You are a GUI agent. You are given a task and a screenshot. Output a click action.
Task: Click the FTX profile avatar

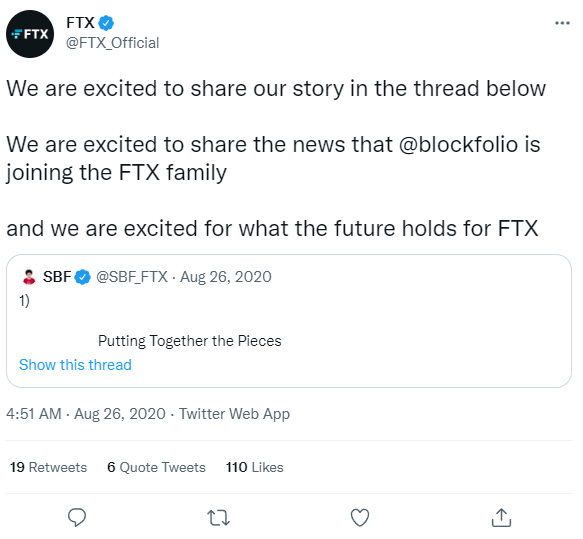30,34
